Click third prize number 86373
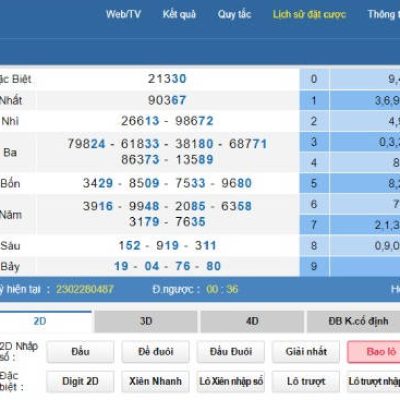Viewport: 400px width, 400px height. (x=140, y=159)
